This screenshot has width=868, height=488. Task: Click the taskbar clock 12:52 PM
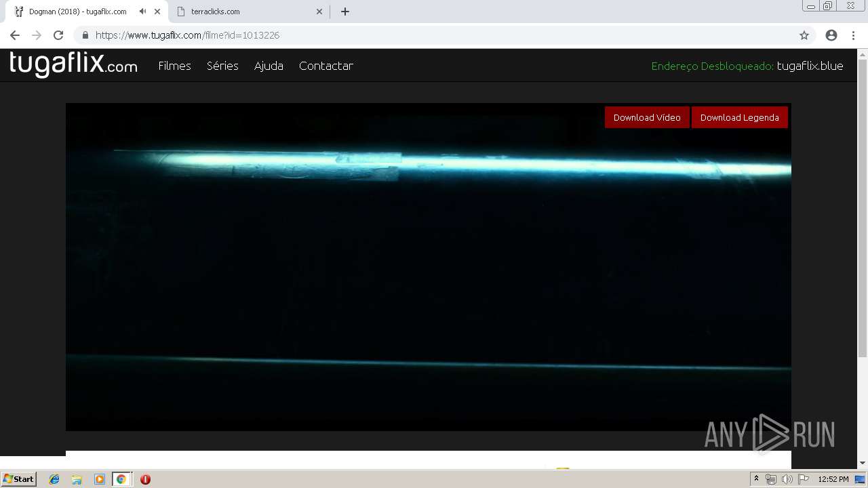[x=833, y=479]
